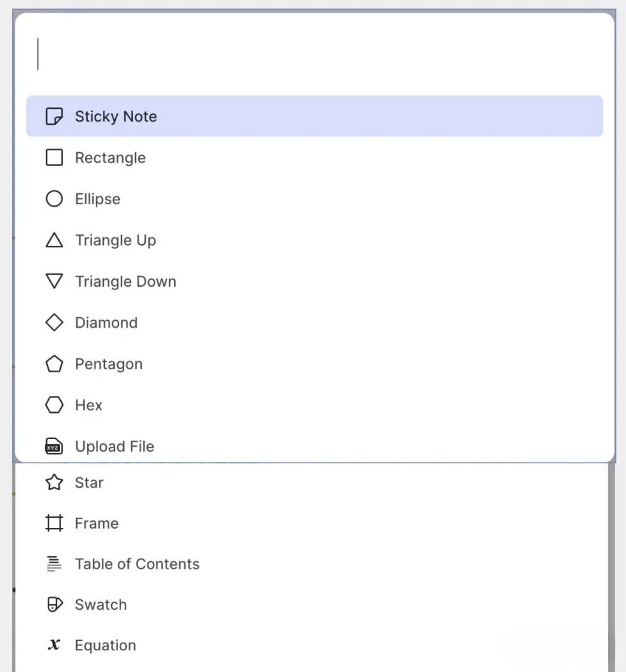Select the Star shape icon
This screenshot has width=626, height=672.
point(54,483)
